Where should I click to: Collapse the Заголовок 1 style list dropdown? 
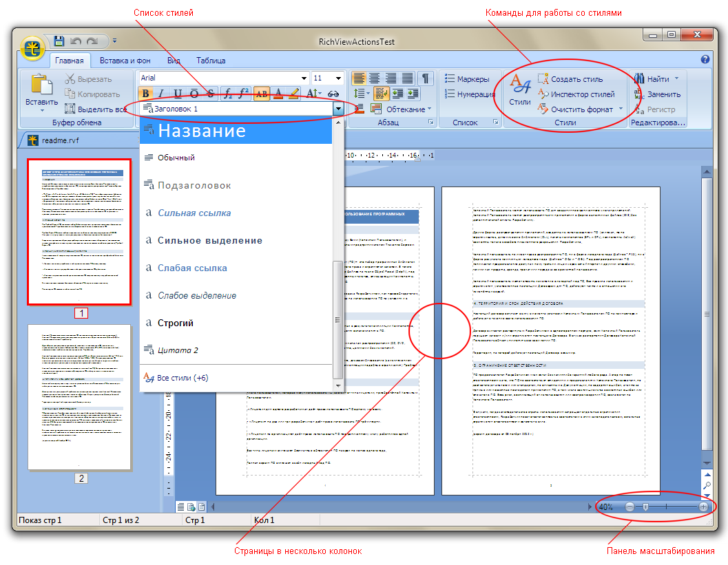click(x=338, y=109)
